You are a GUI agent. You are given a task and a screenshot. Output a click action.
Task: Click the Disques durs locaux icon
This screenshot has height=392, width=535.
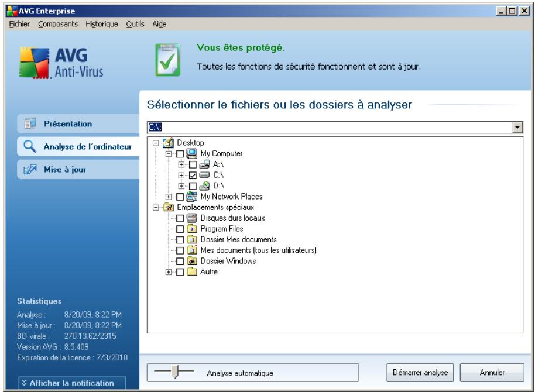pos(192,218)
